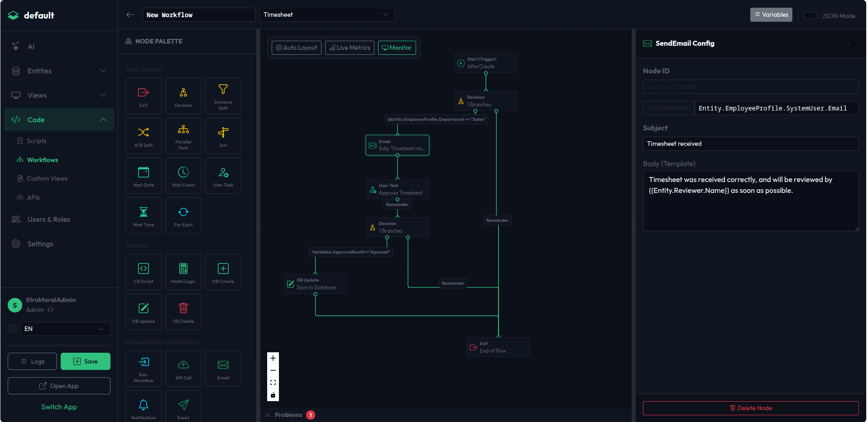Viewport: 868px width, 422px height.
Task: Select the Email node on canvas
Action: tap(398, 145)
